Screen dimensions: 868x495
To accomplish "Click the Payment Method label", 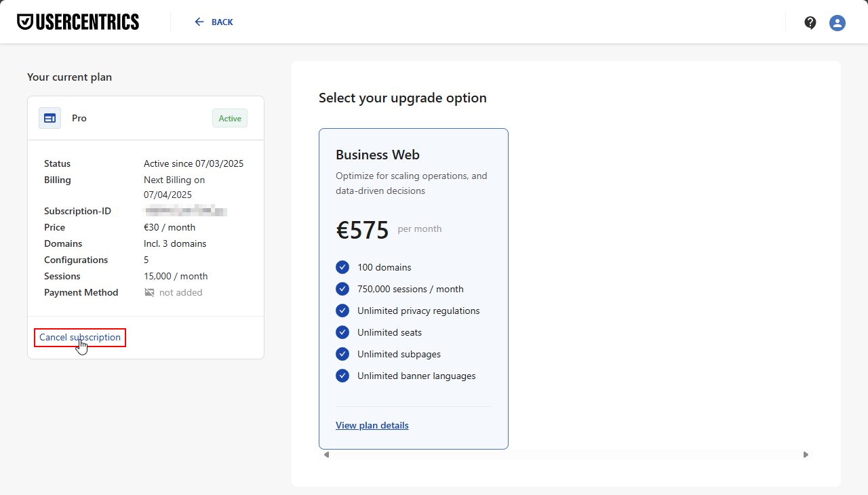I will pos(81,292).
